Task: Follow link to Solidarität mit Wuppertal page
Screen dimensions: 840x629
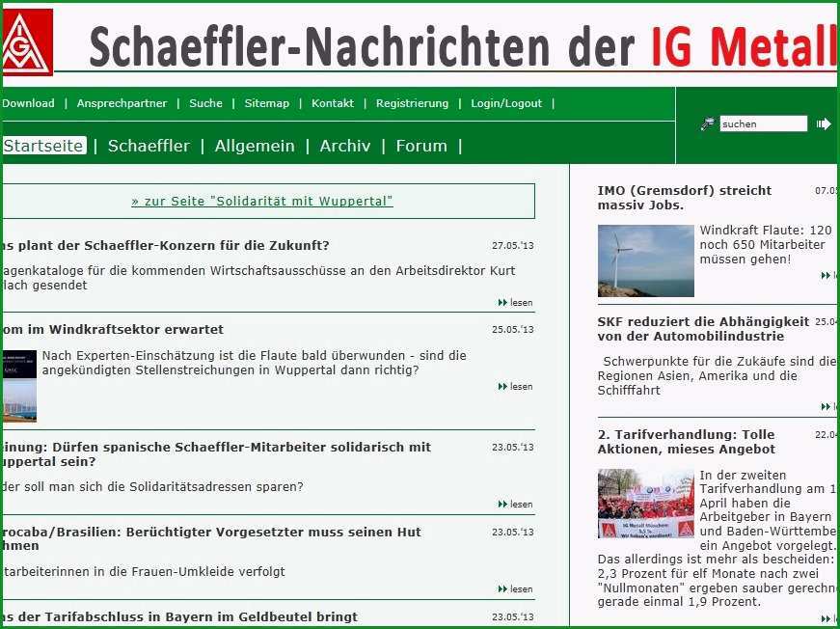Action: click(262, 202)
